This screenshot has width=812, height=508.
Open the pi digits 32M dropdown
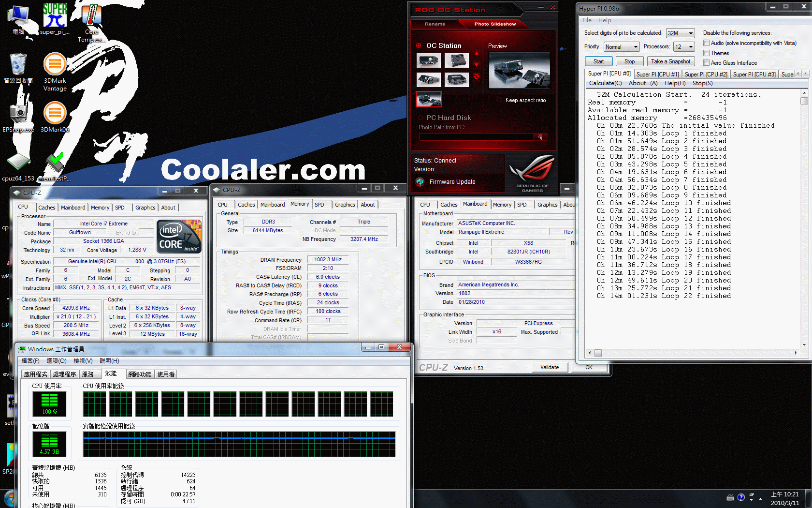click(680, 33)
